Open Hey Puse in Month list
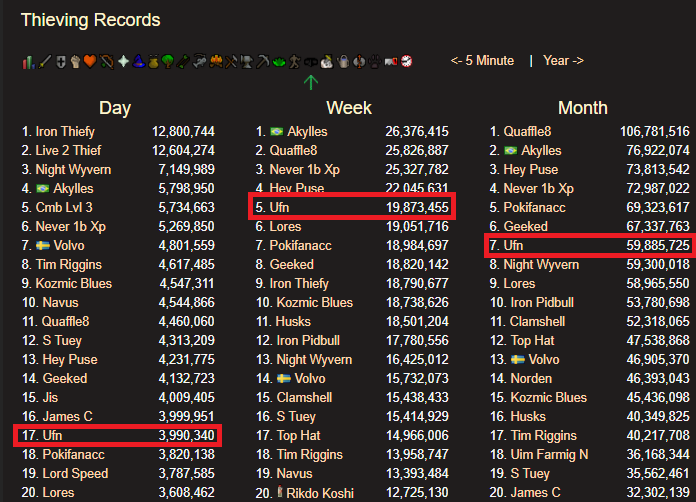 point(530,170)
